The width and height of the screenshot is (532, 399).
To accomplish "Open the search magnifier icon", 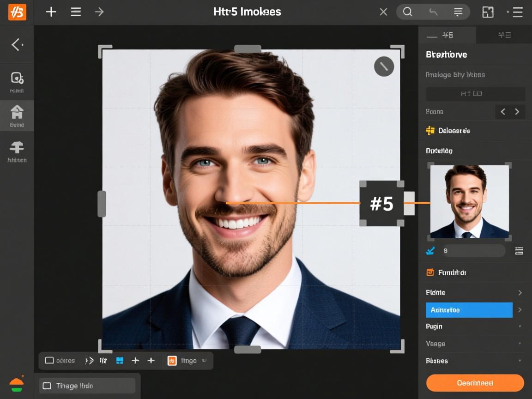I will [407, 12].
